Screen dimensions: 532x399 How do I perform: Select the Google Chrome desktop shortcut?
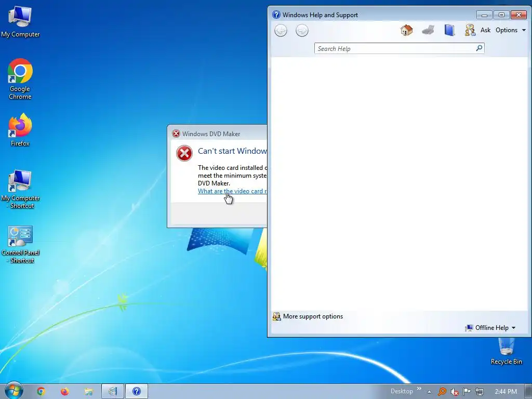tap(20, 79)
